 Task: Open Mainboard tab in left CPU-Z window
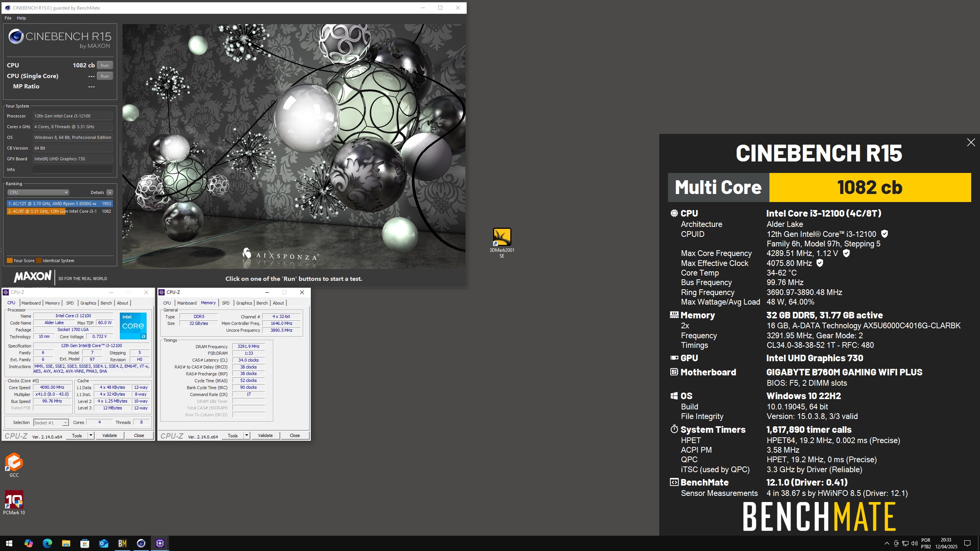tap(31, 303)
